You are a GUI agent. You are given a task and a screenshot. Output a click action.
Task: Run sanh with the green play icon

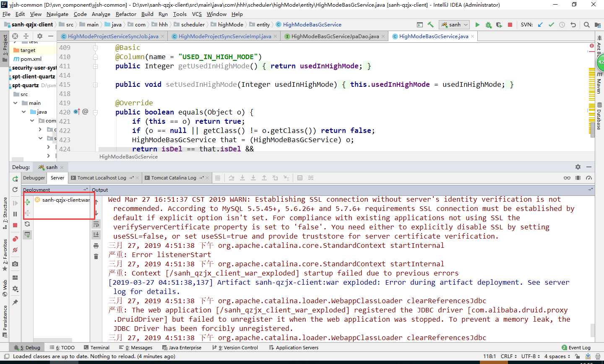pyautogui.click(x=477, y=25)
